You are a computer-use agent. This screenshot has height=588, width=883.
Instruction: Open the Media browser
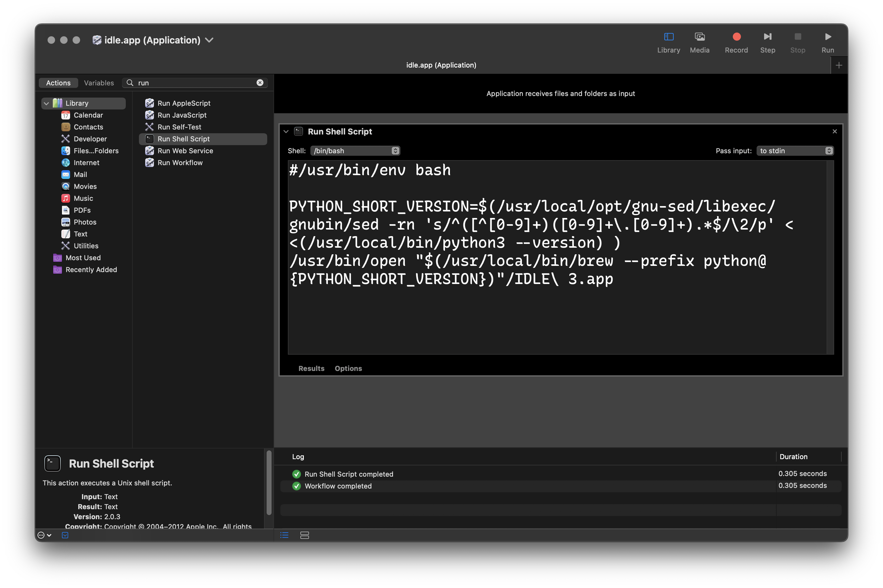(699, 42)
